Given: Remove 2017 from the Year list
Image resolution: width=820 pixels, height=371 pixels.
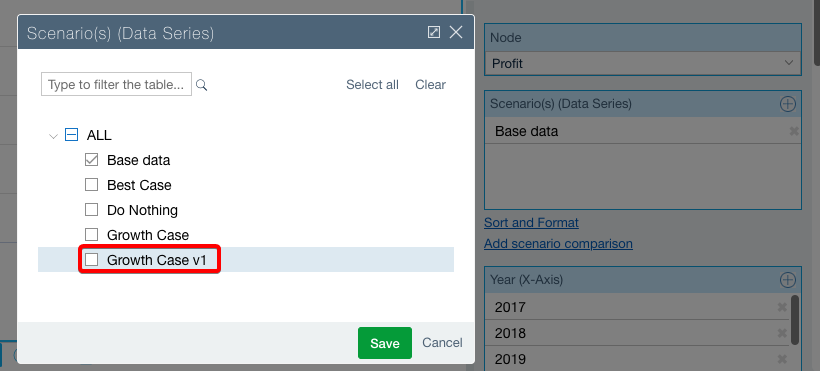Looking at the screenshot, I should point(782,307).
